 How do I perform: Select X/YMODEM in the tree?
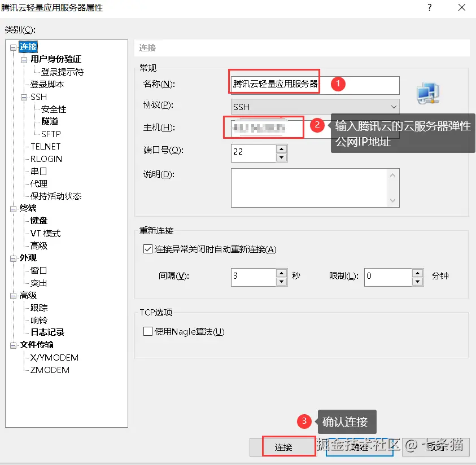point(54,358)
